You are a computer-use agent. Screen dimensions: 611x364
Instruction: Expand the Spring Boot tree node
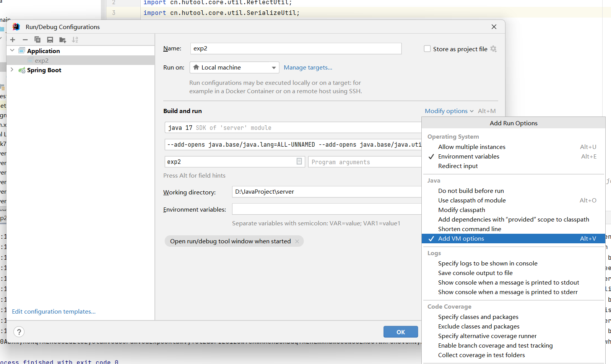tap(12, 70)
